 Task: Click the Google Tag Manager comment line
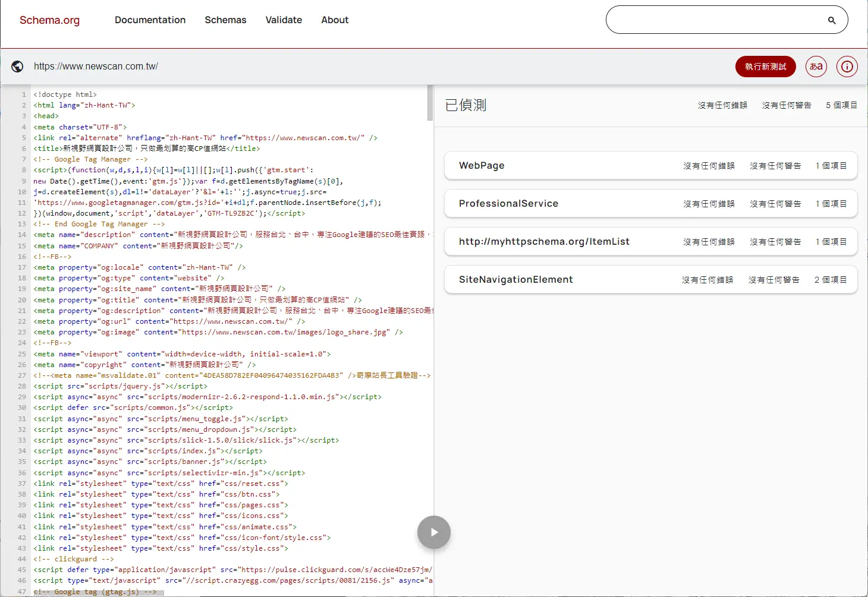point(90,159)
